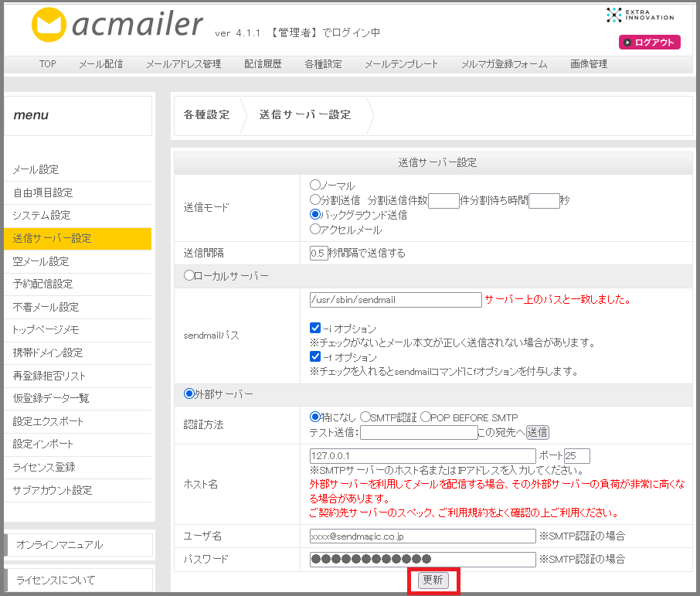Image resolution: width=700 pixels, height=596 pixels.
Task: Click the ログアウト logout button
Action: (x=649, y=43)
